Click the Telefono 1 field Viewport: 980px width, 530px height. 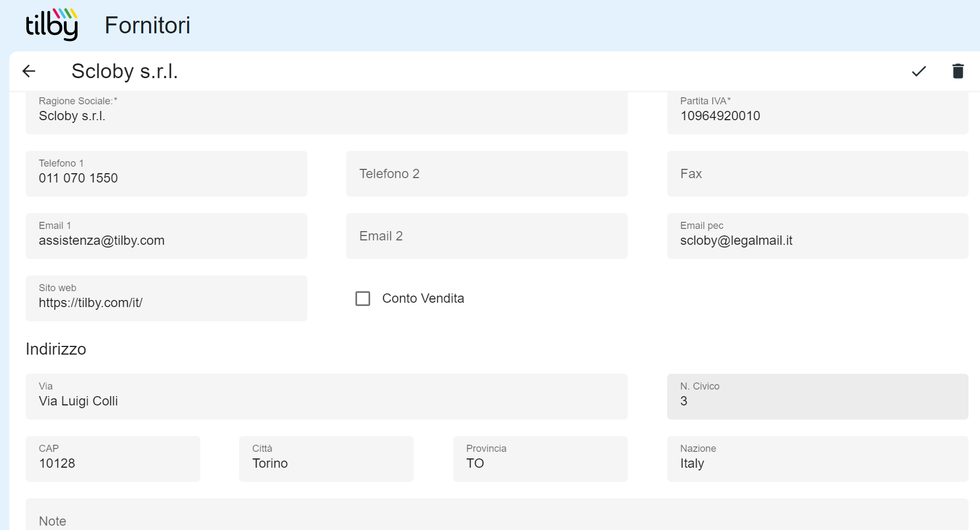[x=167, y=174]
